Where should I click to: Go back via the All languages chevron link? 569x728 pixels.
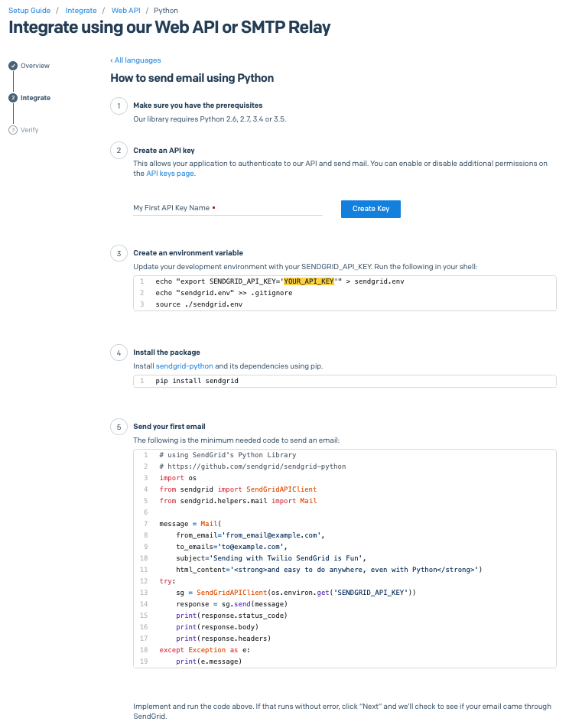point(135,60)
